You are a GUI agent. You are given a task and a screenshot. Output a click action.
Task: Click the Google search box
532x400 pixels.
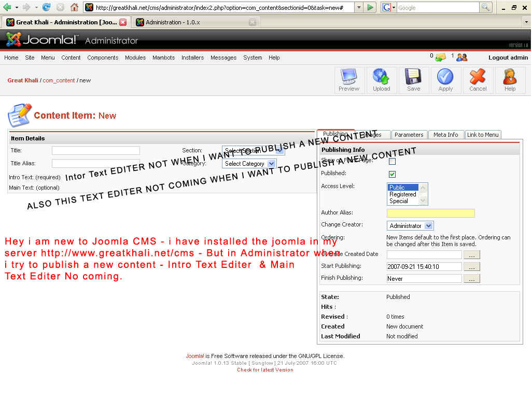[438, 7]
